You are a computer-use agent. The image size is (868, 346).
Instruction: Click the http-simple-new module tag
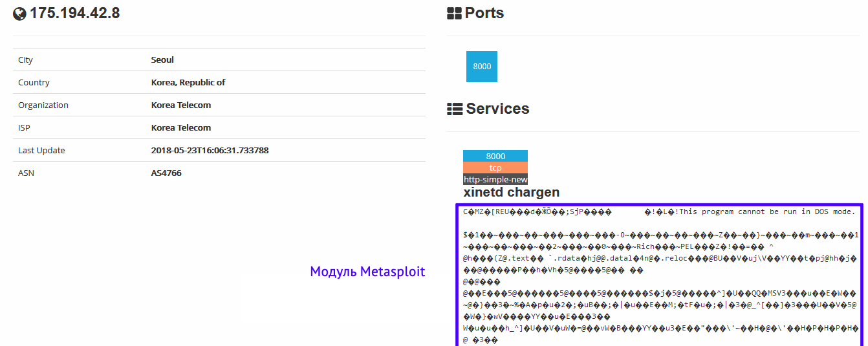(495, 179)
